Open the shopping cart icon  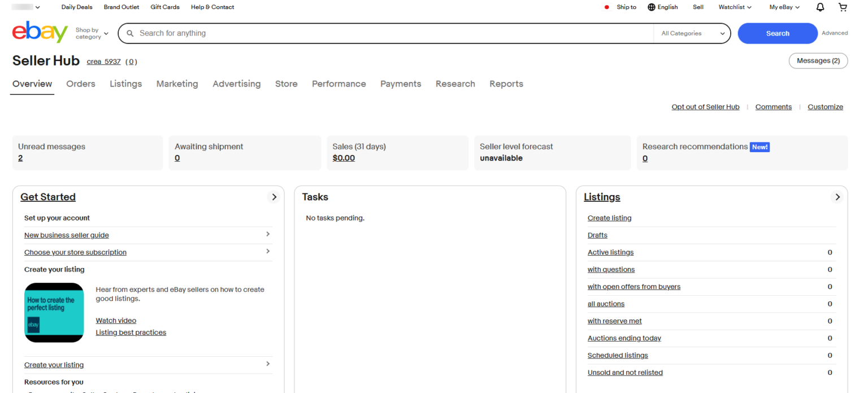coord(843,7)
